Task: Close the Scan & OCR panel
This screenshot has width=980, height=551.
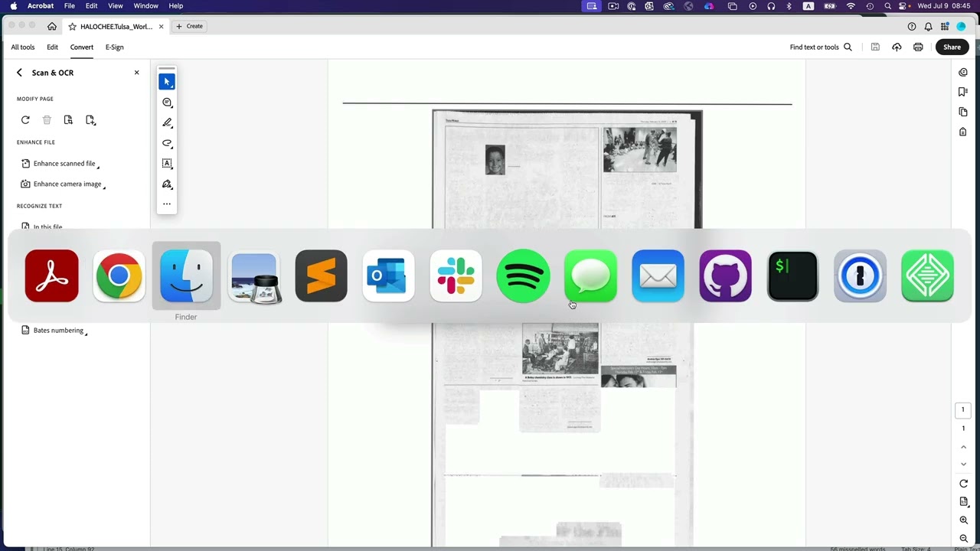Action: [x=137, y=73]
